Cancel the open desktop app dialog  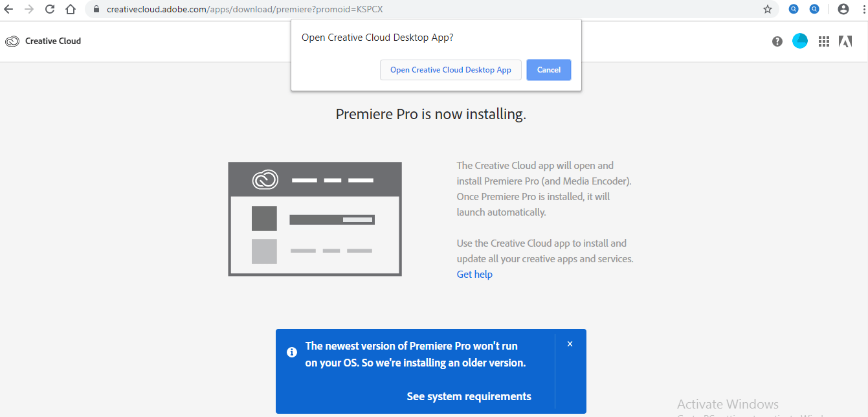coord(549,70)
